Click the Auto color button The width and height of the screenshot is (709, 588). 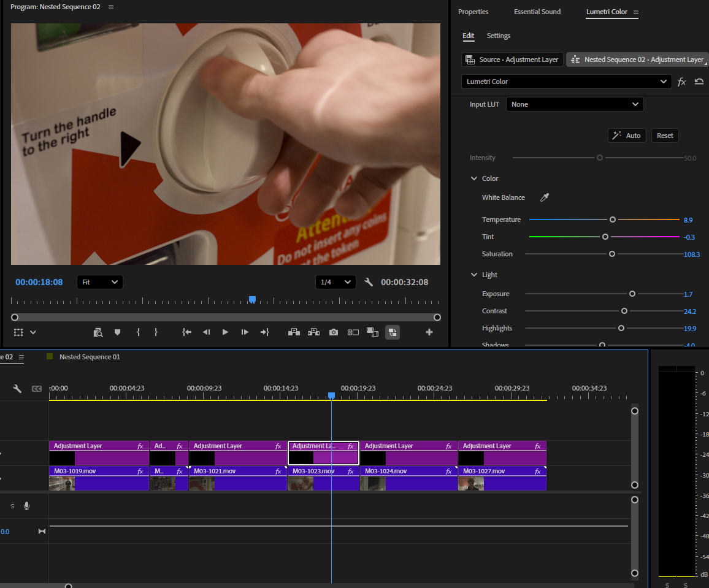click(x=627, y=136)
